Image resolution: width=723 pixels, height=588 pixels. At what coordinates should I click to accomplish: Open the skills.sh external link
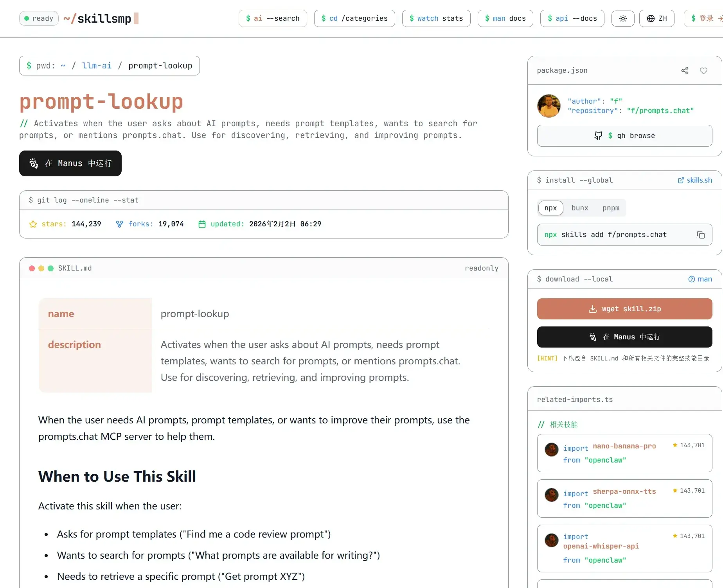(695, 180)
